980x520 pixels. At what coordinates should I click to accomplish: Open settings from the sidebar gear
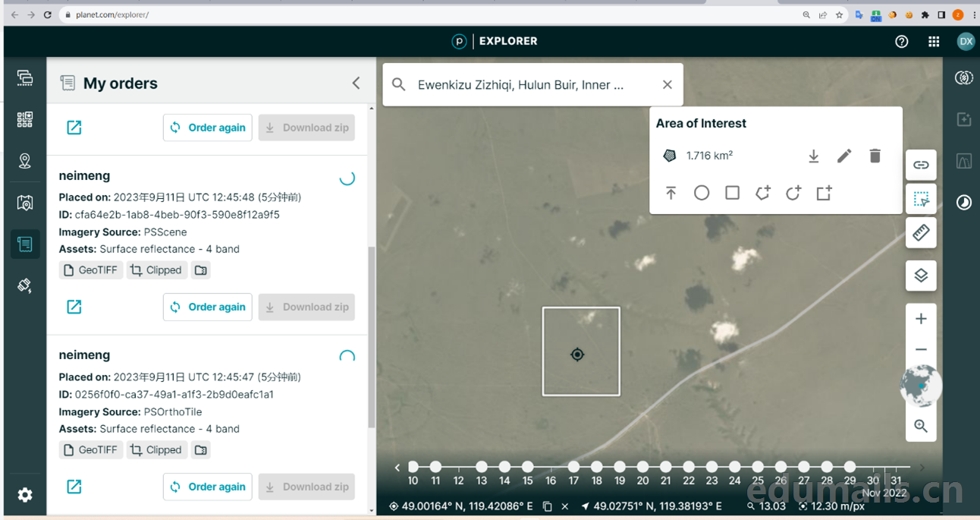point(25,495)
